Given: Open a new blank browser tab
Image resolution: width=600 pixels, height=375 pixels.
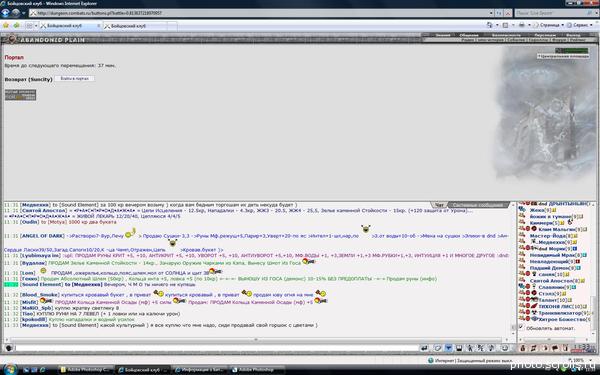Looking at the screenshot, I should [x=172, y=26].
